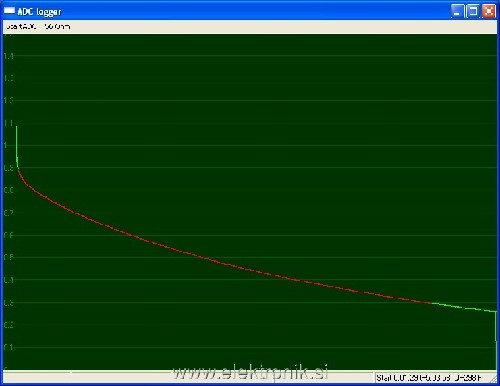
Task: Click the vertical drop at the curve's end
Action: [496, 340]
